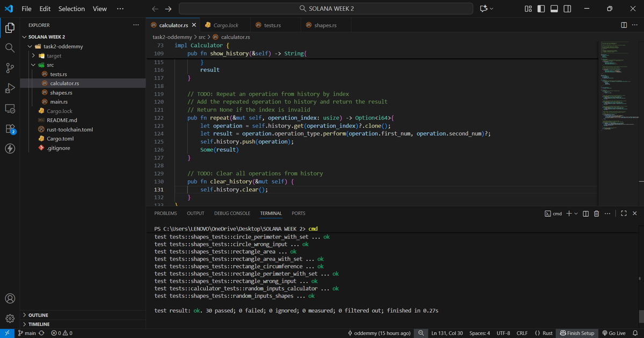644x338 pixels.
Task: Toggle the Secondary Side Bar
Action: coord(567,9)
